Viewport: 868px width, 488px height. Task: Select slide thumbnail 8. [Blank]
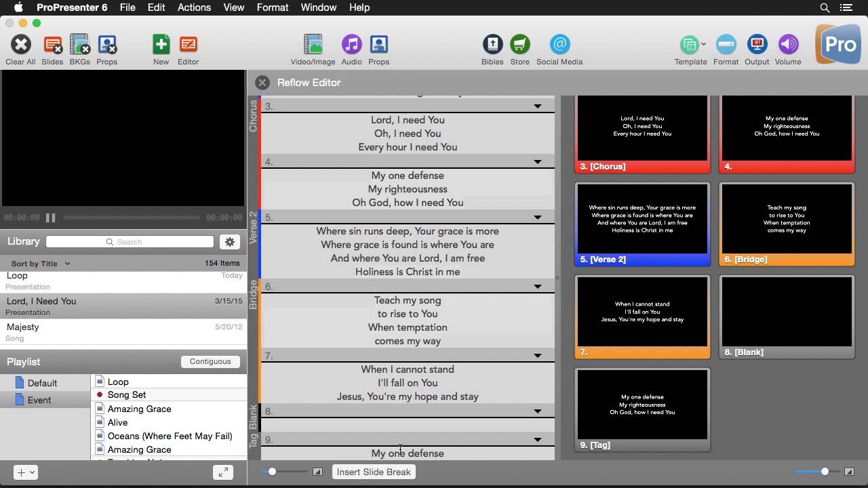787,317
